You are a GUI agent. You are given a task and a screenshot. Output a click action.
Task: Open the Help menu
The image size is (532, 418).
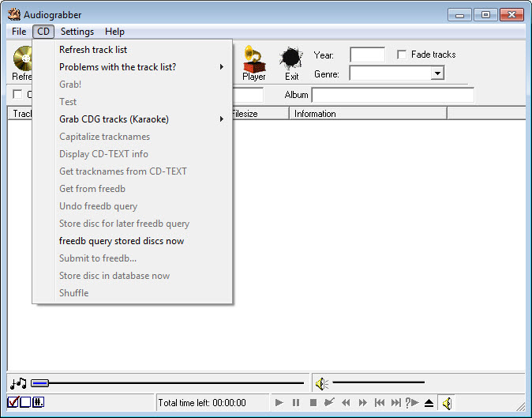coord(114,32)
